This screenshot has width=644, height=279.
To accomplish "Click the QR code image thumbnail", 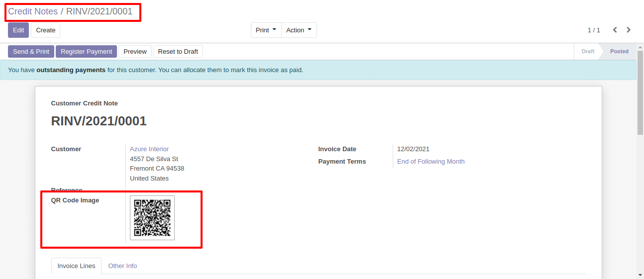I will pyautogui.click(x=152, y=218).
